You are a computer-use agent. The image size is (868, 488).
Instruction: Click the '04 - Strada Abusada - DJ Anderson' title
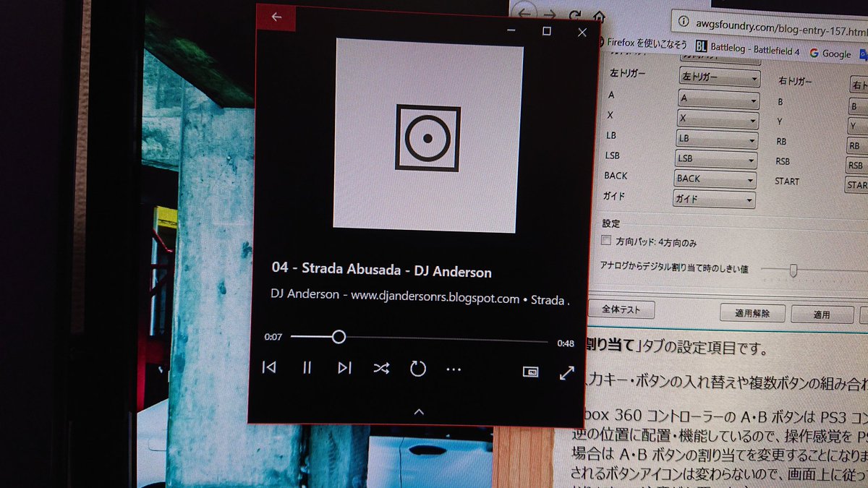coord(381,271)
